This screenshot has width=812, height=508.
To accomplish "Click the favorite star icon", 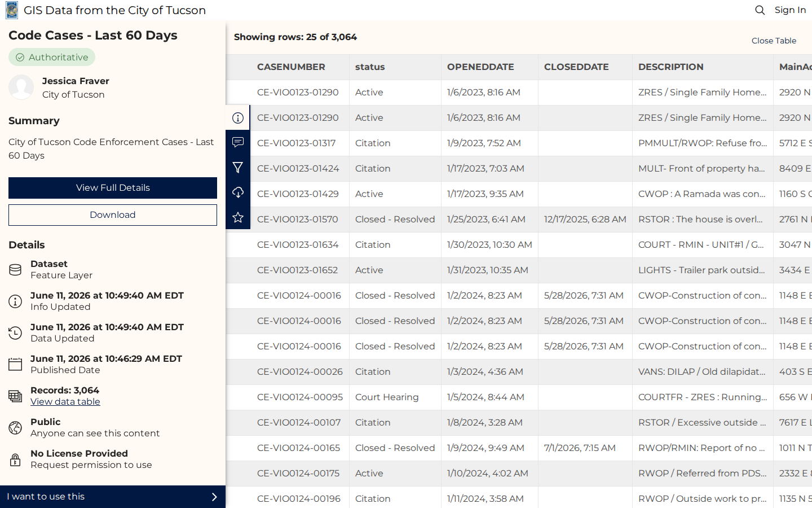I will point(238,217).
